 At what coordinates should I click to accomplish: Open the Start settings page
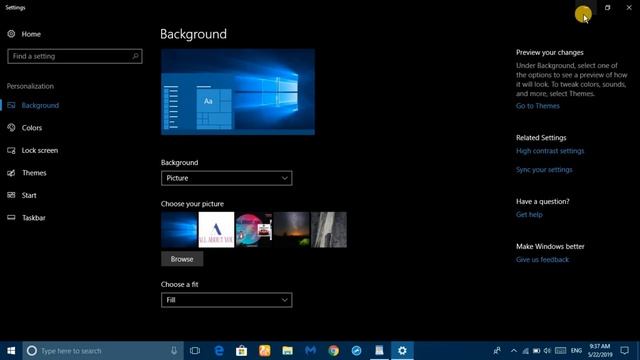[29, 195]
